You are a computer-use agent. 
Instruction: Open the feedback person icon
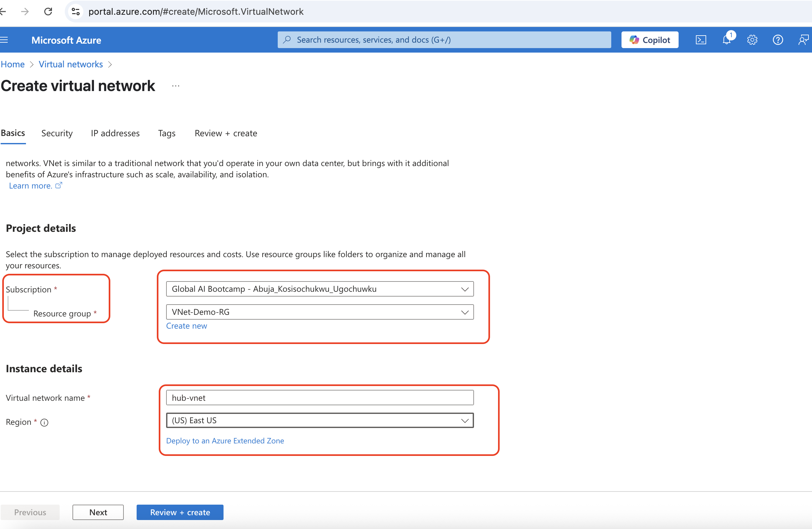pyautogui.click(x=803, y=40)
